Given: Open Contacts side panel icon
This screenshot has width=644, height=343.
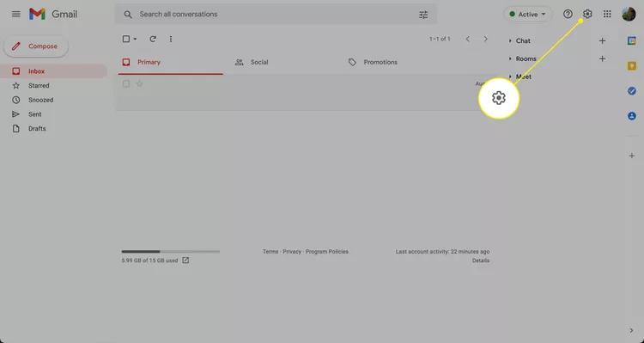Looking at the screenshot, I should [x=632, y=116].
